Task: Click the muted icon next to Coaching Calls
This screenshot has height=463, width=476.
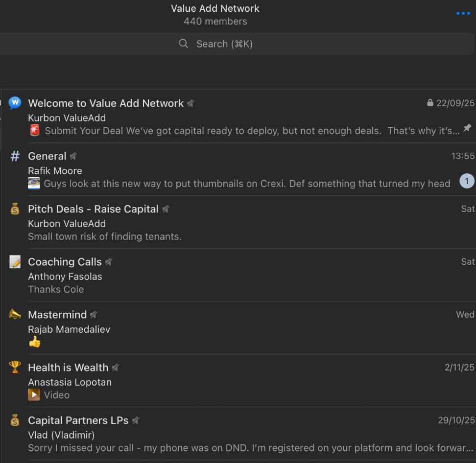Action: pyautogui.click(x=109, y=262)
